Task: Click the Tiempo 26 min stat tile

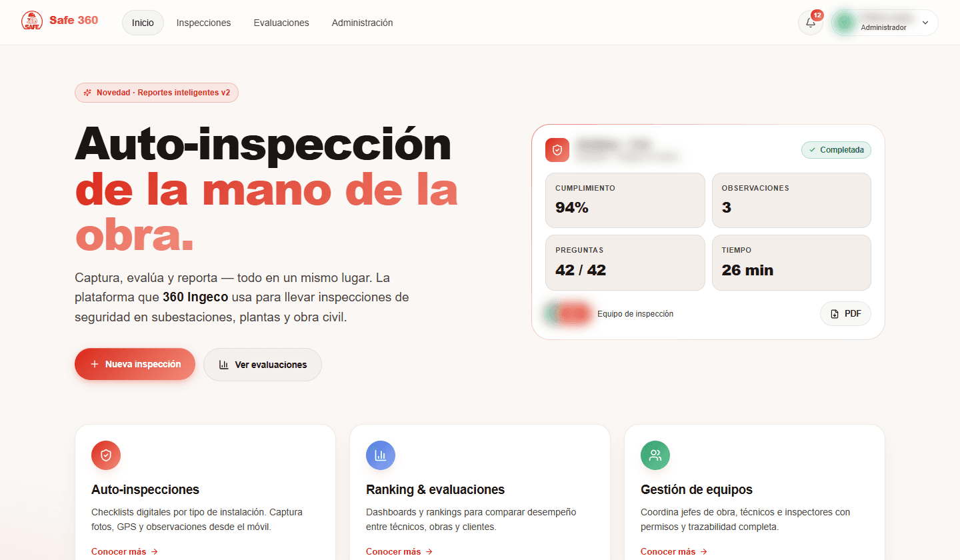Action: pos(791,263)
